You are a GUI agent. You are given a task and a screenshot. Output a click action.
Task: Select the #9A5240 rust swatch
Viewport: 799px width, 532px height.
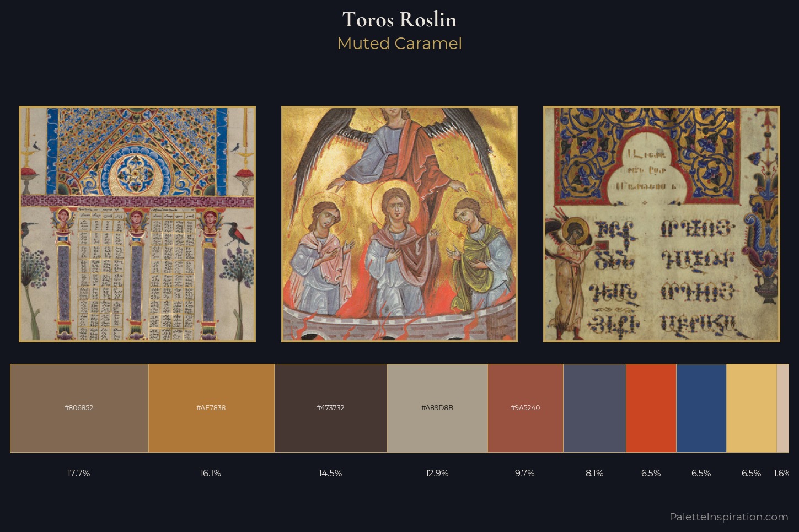(x=525, y=408)
